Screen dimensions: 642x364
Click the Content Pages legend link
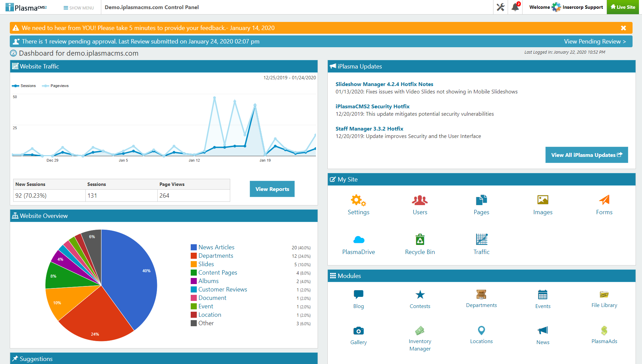[x=218, y=273]
